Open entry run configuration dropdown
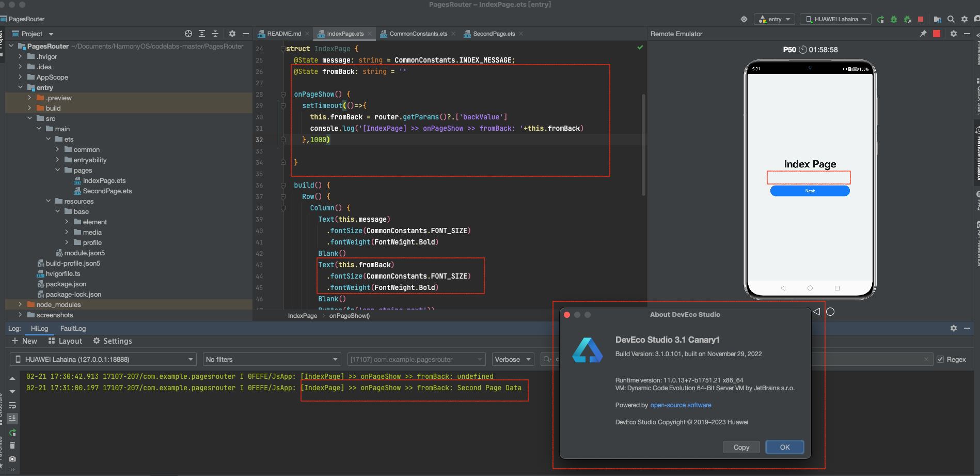This screenshot has width=980, height=476. (x=774, y=19)
